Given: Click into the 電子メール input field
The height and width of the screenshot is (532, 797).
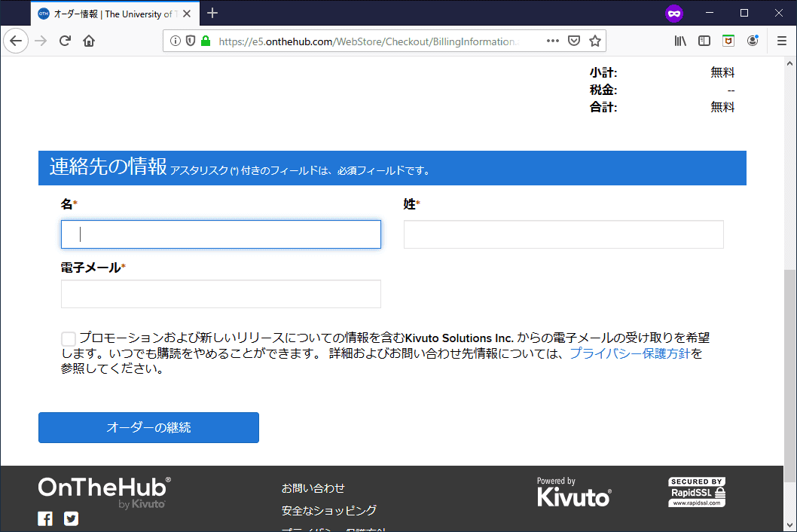Looking at the screenshot, I should click(221, 294).
